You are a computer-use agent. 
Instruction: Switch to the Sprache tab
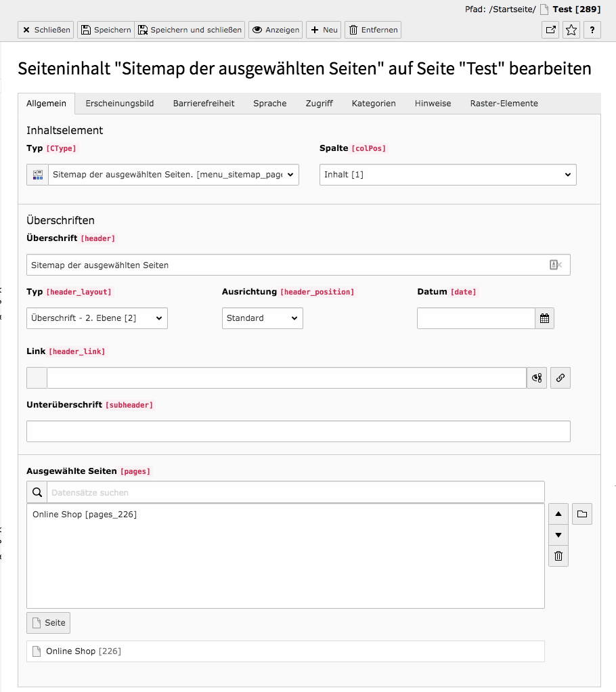click(x=270, y=104)
